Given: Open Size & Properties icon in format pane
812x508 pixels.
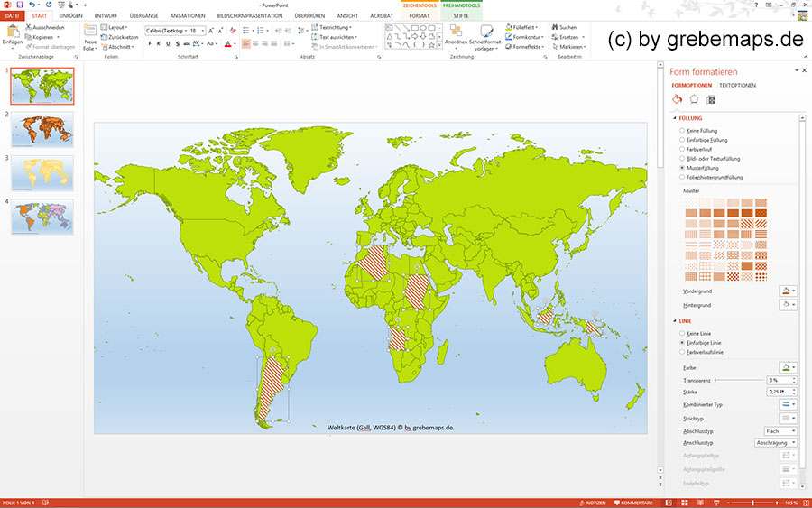Looking at the screenshot, I should click(x=711, y=99).
